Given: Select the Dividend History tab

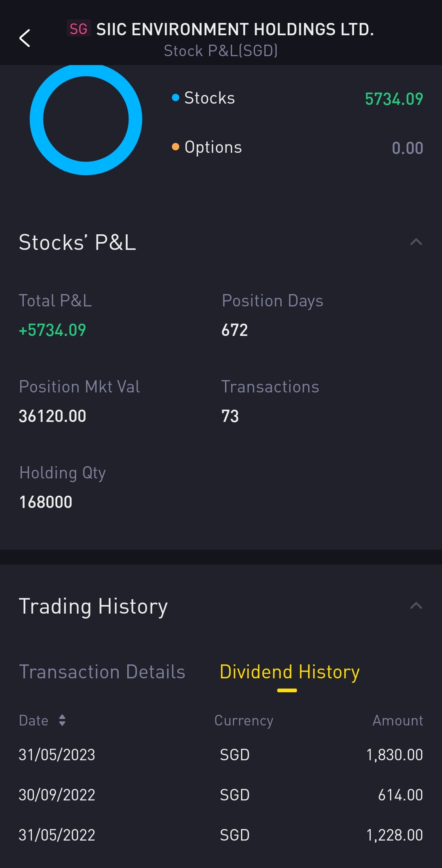Looking at the screenshot, I should tap(289, 672).
